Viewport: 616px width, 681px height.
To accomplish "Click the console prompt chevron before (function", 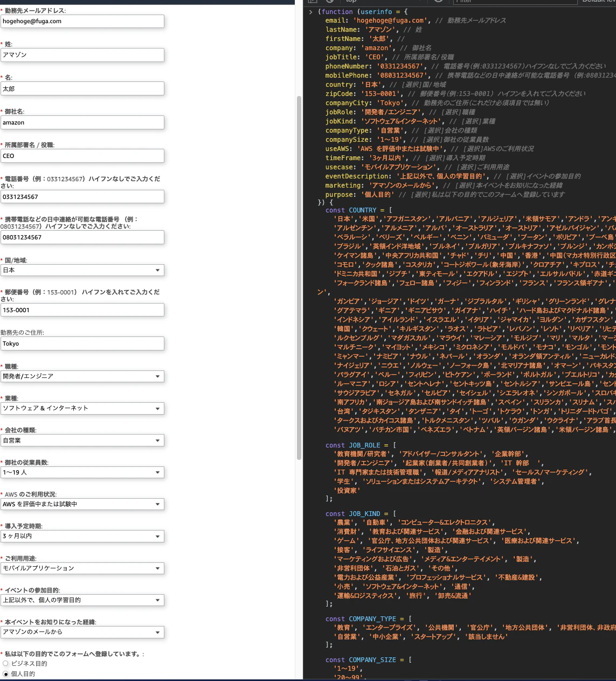I will (x=311, y=12).
